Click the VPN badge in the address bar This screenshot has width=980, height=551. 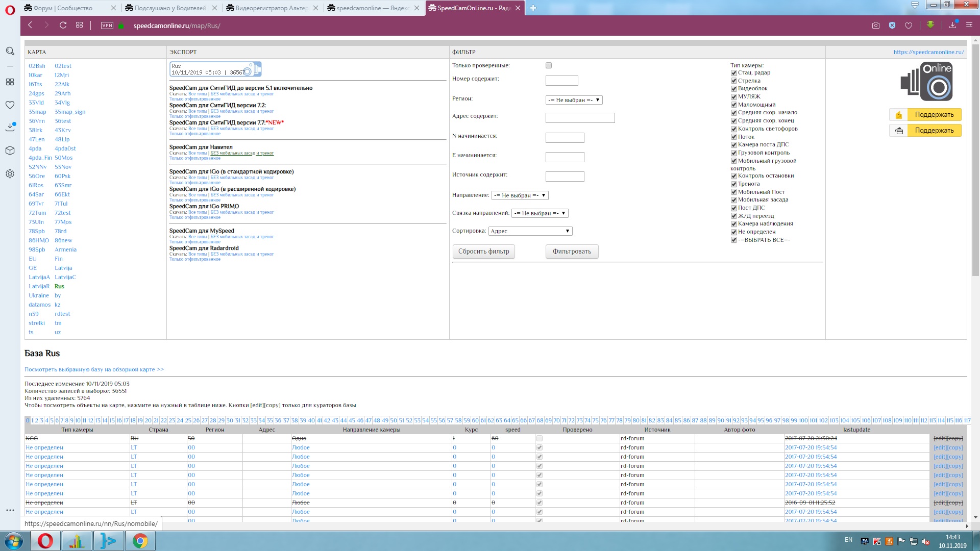point(107,26)
